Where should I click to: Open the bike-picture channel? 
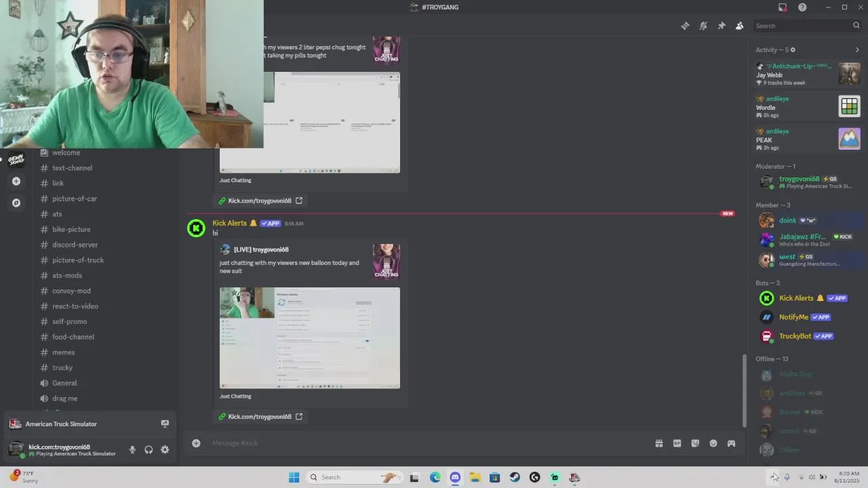click(71, 229)
